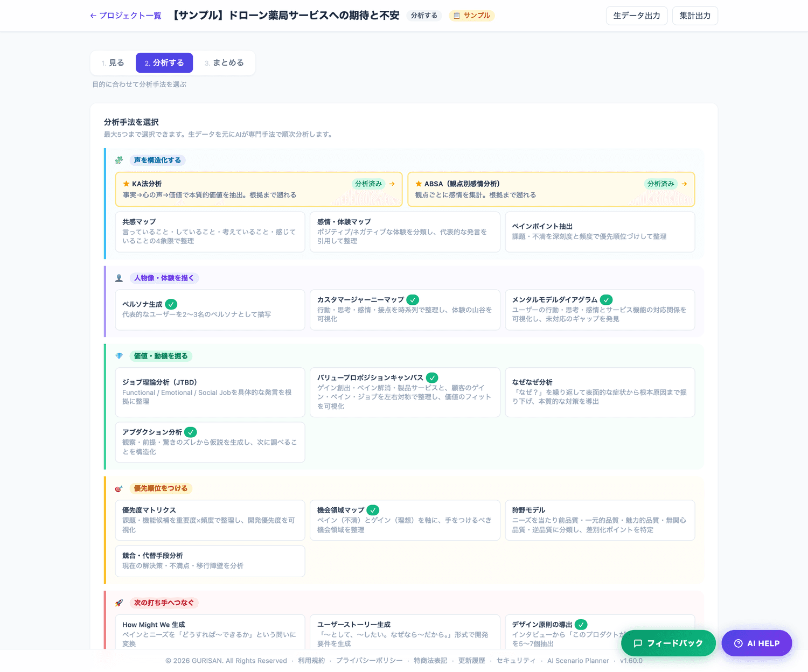Open プライバシーポリシー footer link

coord(369,661)
